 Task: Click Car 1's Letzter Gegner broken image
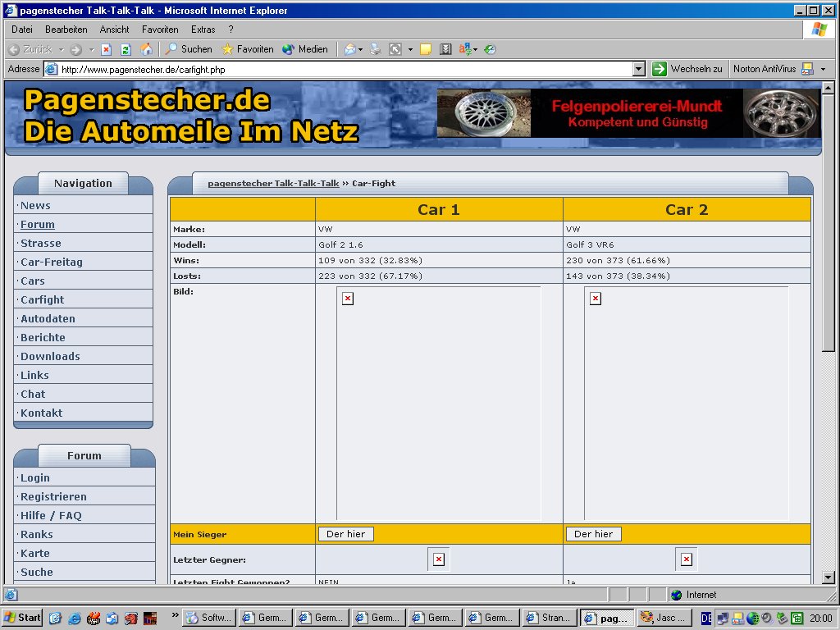(439, 559)
